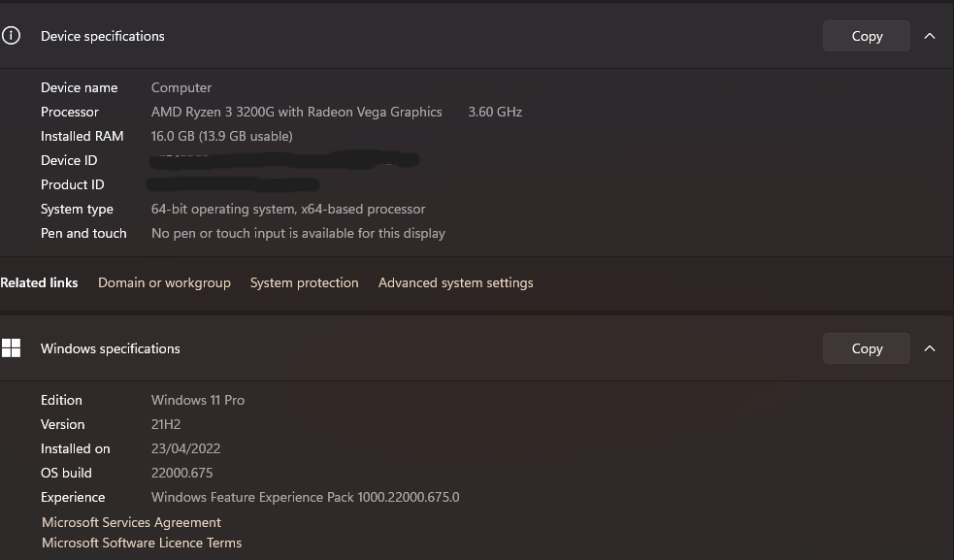Collapse the Device specifications section chevron

point(930,36)
